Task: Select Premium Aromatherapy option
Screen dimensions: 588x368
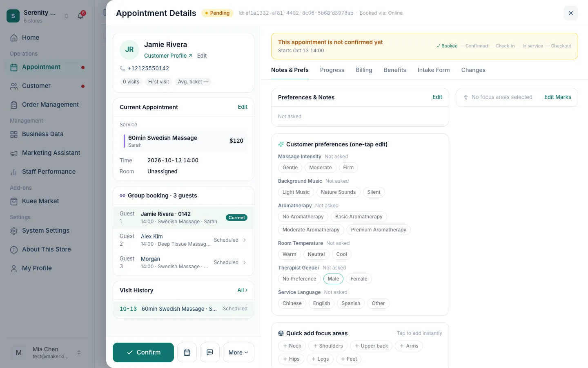Action: click(x=379, y=230)
